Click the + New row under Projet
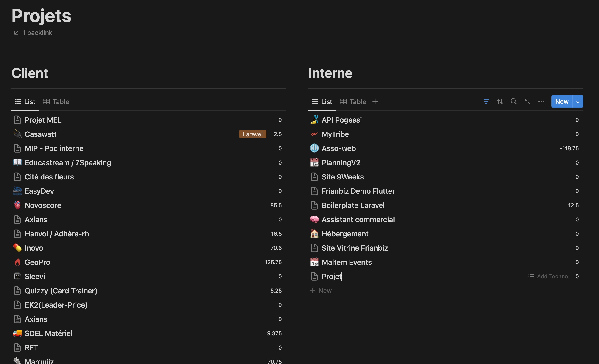 [x=321, y=291]
